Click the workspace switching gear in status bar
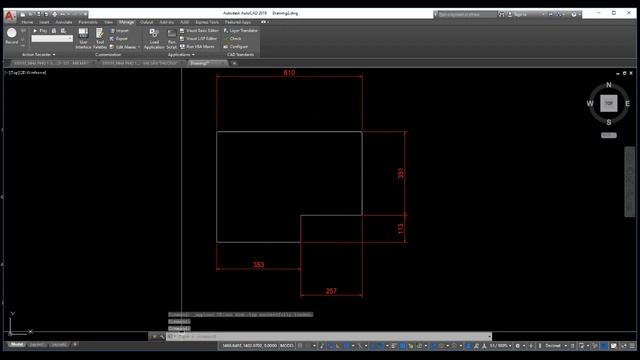The image size is (640, 360). pyautogui.click(x=518, y=346)
